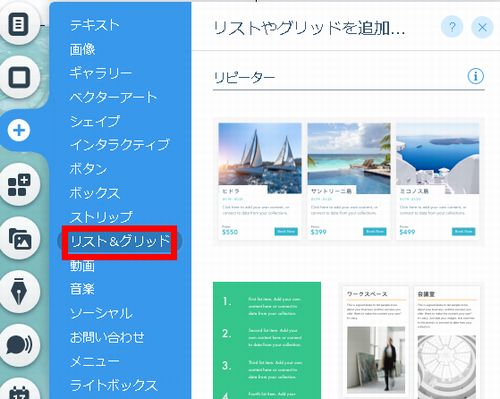Click the $499 price text
The image size is (500, 399).
click(x=407, y=232)
